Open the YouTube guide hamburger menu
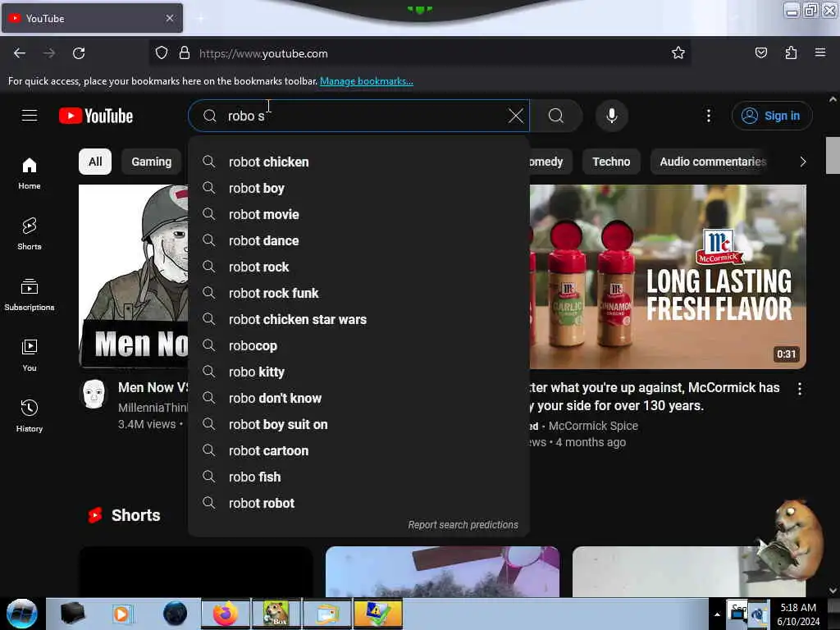Screen dimensions: 840x630 tap(30, 116)
